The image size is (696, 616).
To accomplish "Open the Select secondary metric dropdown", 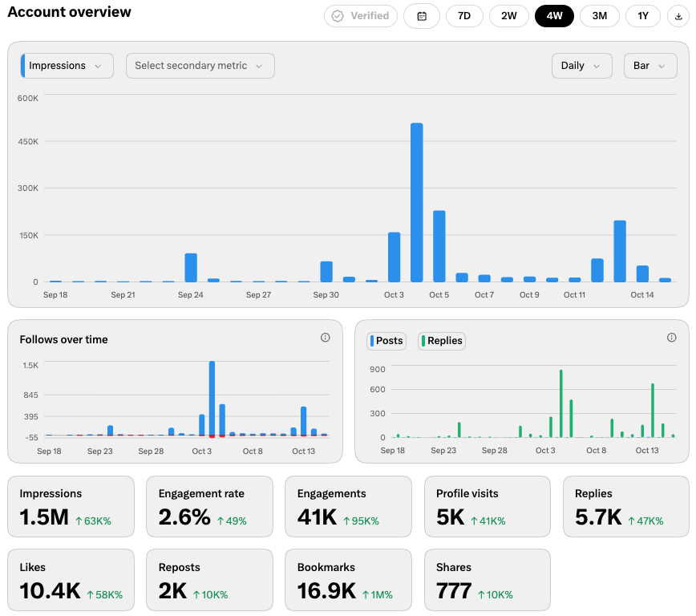I will pyautogui.click(x=200, y=66).
